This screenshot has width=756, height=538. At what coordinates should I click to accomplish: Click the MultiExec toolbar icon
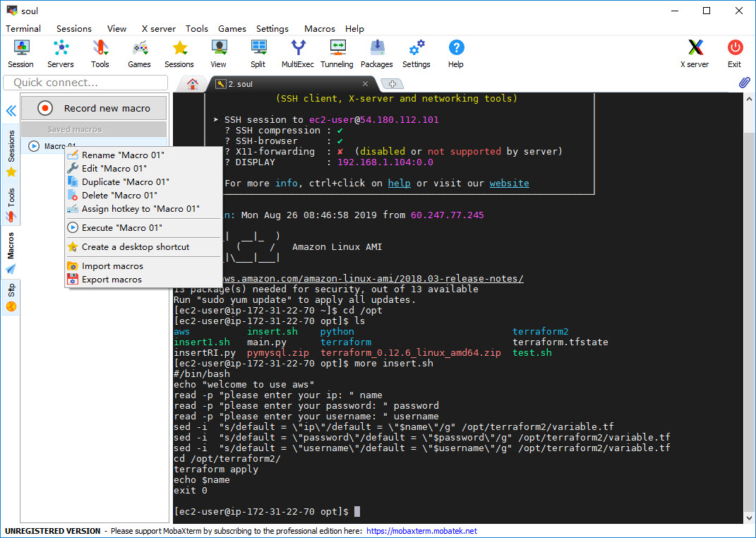pyautogui.click(x=298, y=54)
